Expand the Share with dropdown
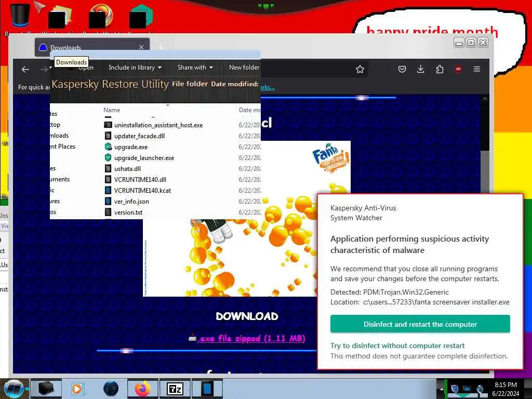This screenshot has width=532, height=399. [x=195, y=68]
